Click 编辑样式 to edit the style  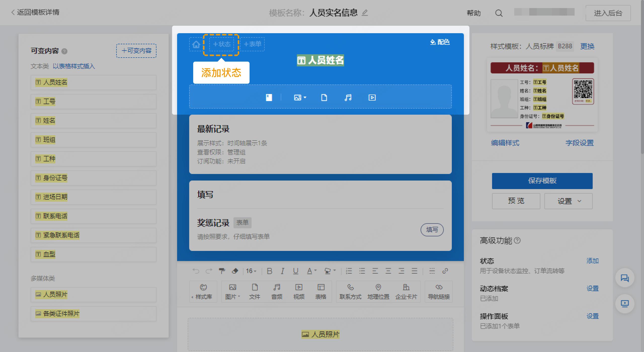point(505,143)
